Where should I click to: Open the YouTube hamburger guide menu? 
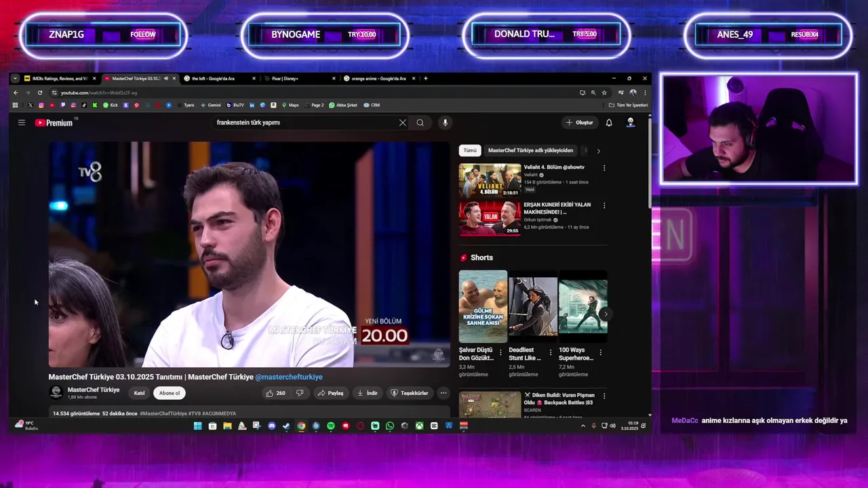click(22, 123)
